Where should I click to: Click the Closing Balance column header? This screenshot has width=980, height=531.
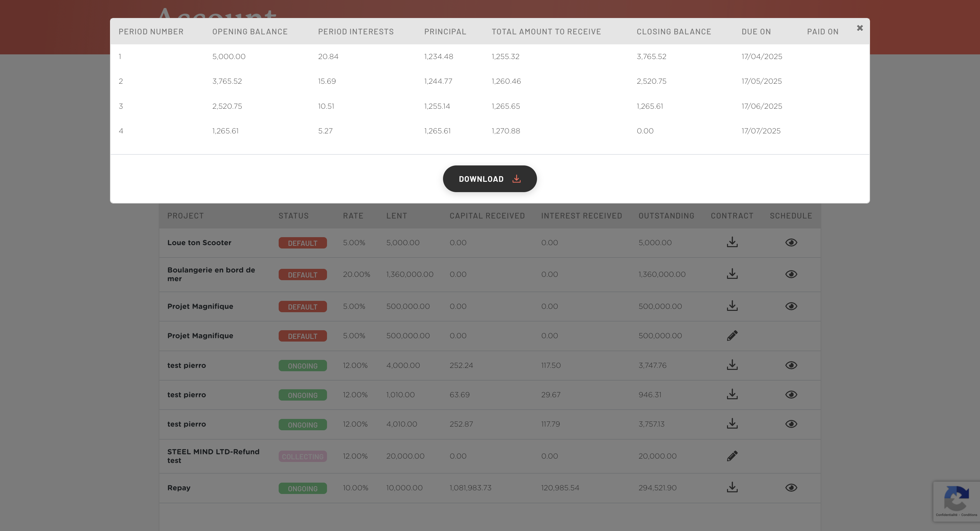click(674, 32)
